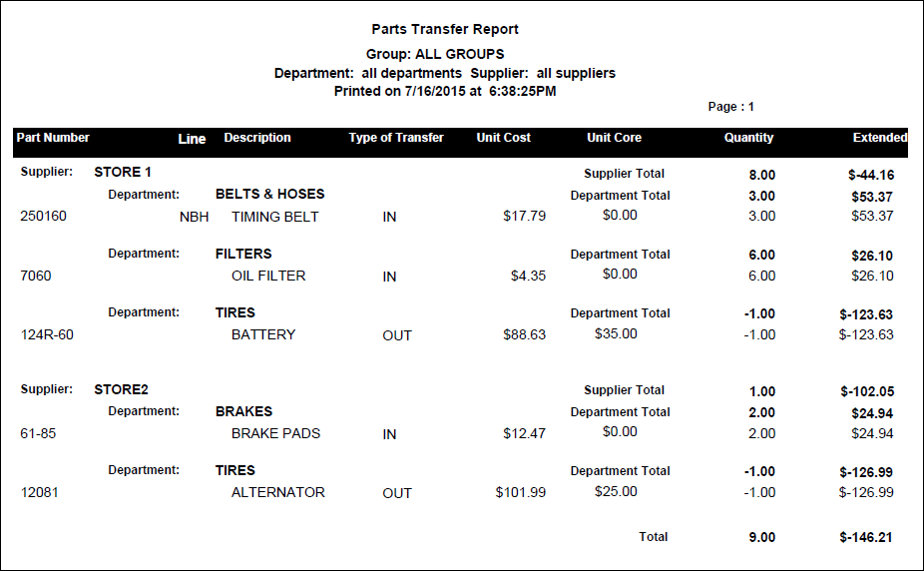924x571 pixels.
Task: Click the Type of Transfer column header
Action: [x=396, y=138]
